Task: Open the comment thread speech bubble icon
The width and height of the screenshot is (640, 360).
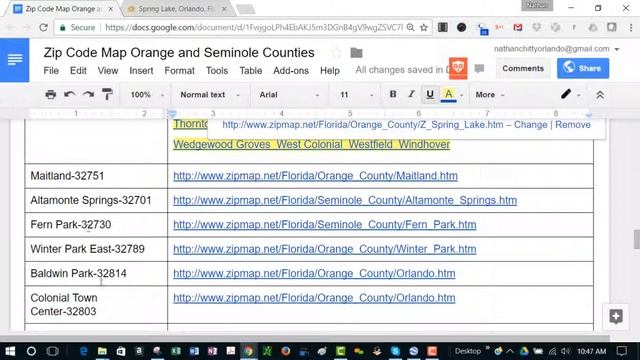Action: (x=480, y=69)
